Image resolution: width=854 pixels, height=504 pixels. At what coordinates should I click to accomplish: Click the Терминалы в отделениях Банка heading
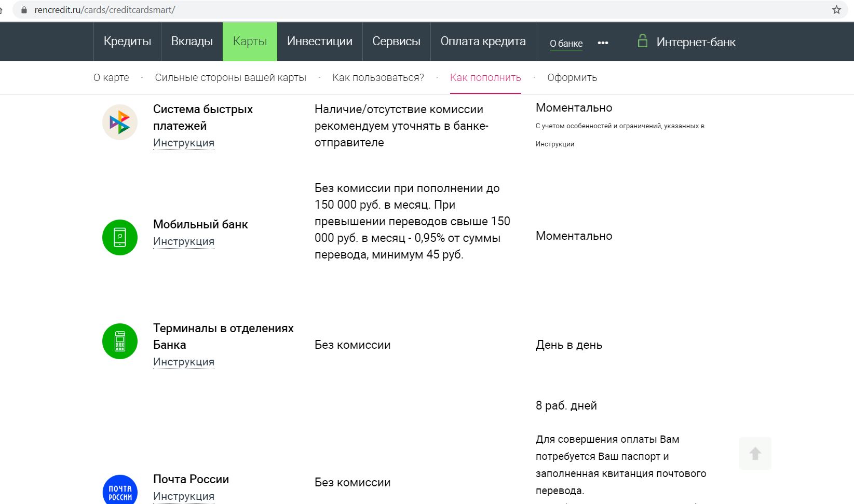(223, 336)
